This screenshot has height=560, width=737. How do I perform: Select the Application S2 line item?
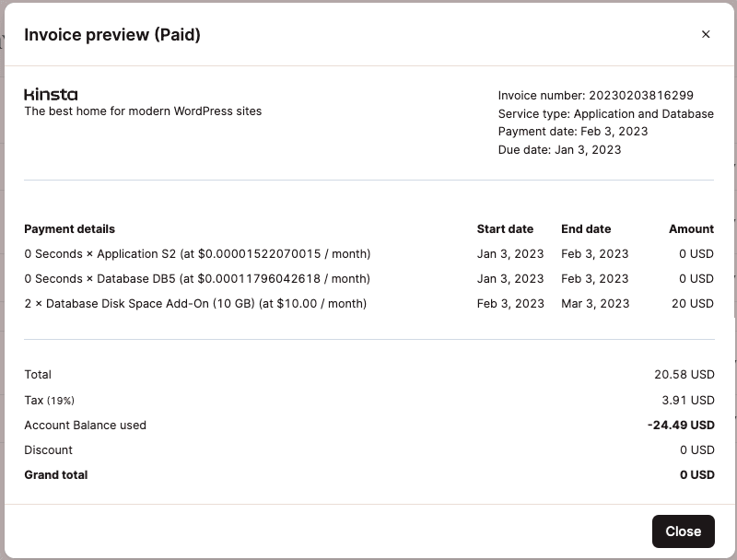[x=198, y=253]
